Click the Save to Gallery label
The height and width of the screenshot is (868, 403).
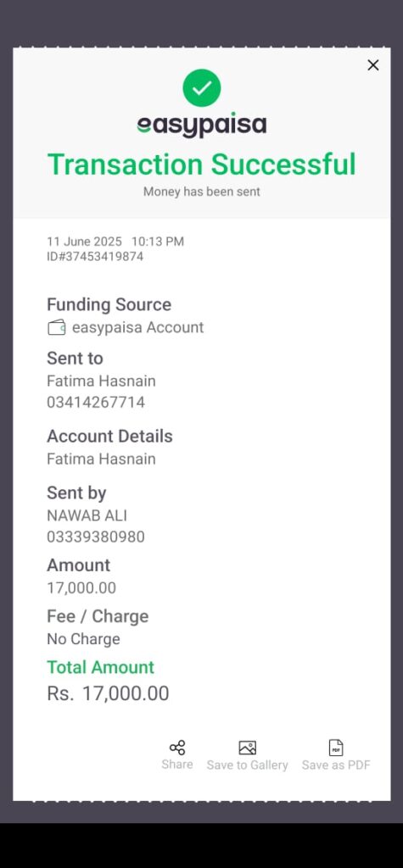tap(247, 765)
